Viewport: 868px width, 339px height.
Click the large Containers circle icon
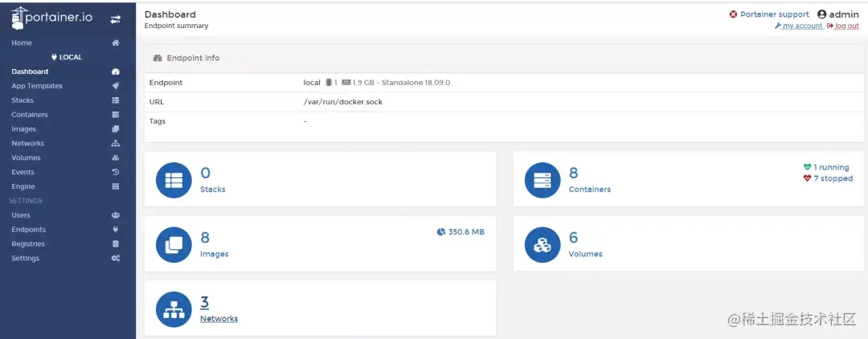tap(542, 180)
